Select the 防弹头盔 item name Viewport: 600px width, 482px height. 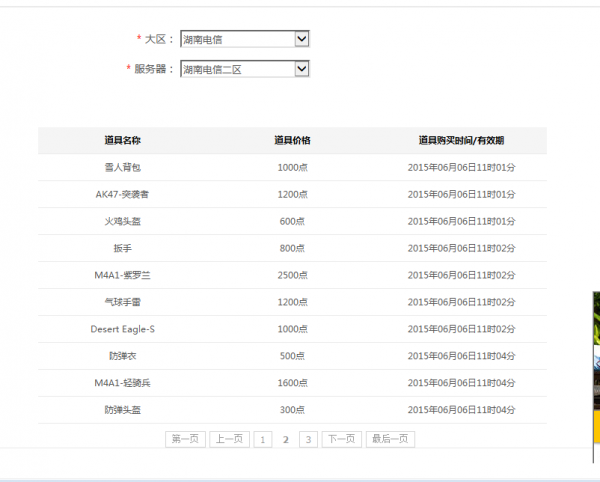(x=122, y=410)
